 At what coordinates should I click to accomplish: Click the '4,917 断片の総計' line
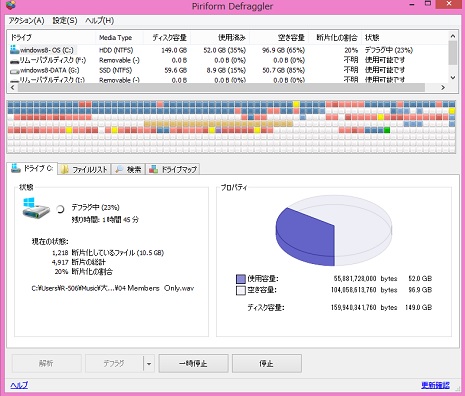[79, 262]
